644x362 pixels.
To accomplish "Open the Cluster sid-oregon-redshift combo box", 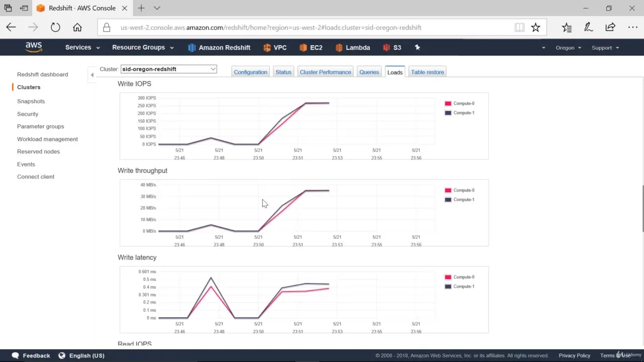I will tap(169, 69).
